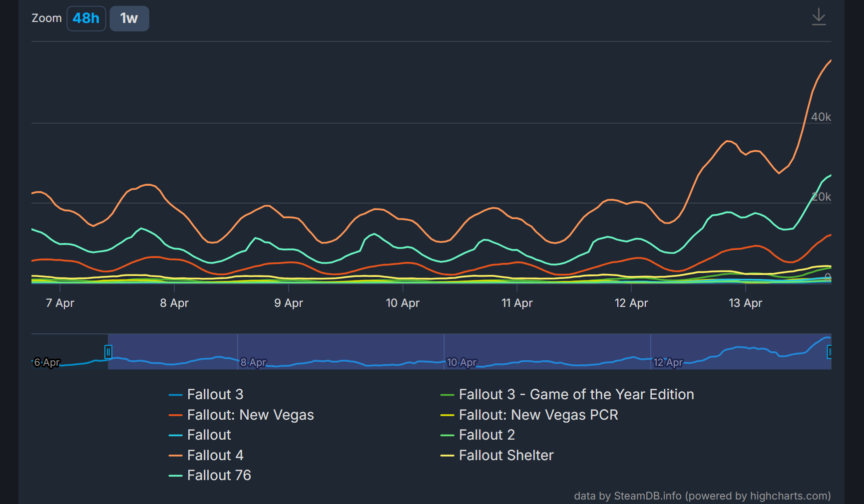
Task: Click the 8 Apr x-axis label on main chart
Action: point(174,303)
